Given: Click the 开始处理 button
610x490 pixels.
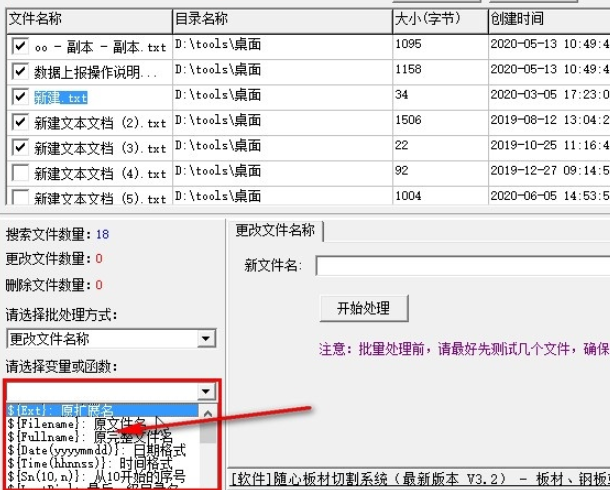Looking at the screenshot, I should click(364, 308).
